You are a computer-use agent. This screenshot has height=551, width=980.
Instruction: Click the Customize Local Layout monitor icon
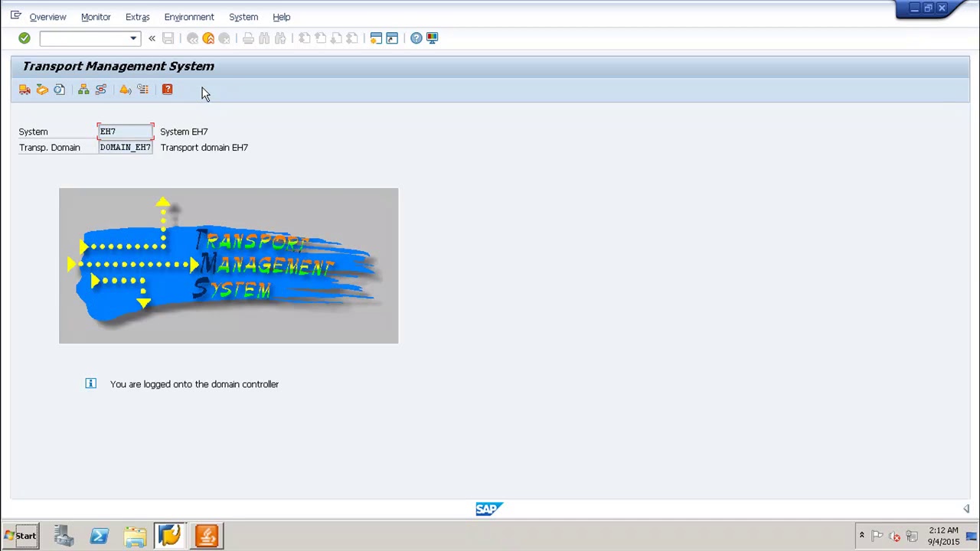[x=432, y=38]
